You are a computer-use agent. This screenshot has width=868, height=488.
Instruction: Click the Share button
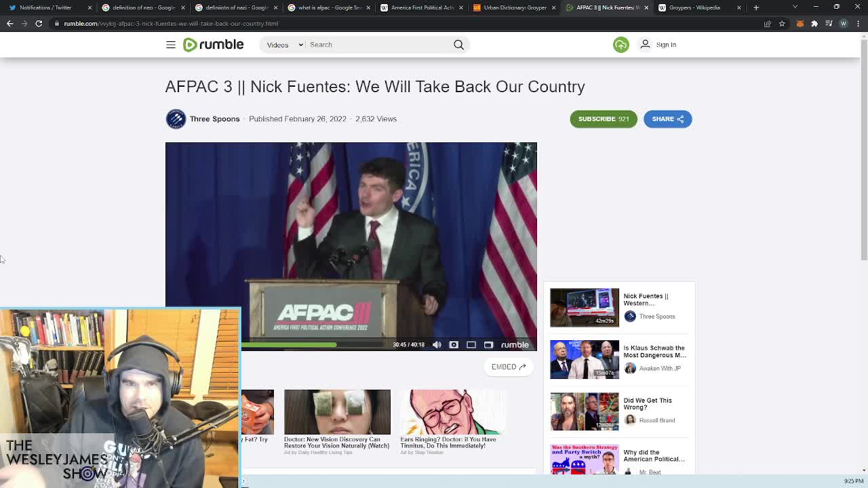click(x=667, y=119)
